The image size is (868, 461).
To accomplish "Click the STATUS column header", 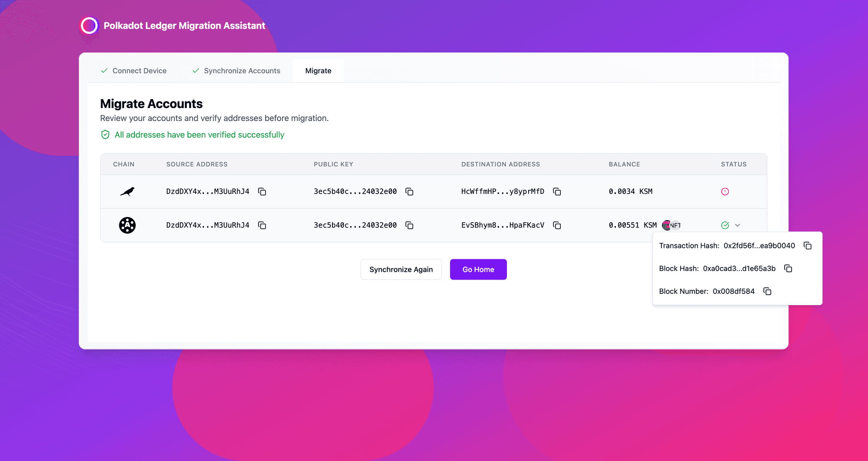I will click(x=734, y=164).
